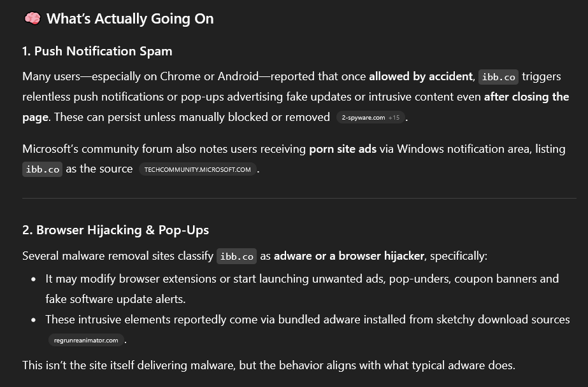The image size is (588, 387).
Task: Select the ibb.co code tag before 'triggers'
Action: (x=498, y=77)
